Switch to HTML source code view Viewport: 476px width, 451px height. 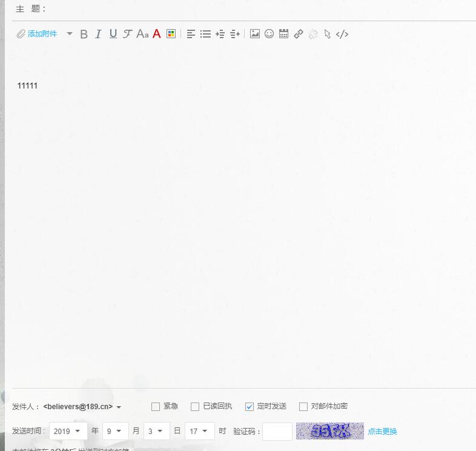coord(342,34)
